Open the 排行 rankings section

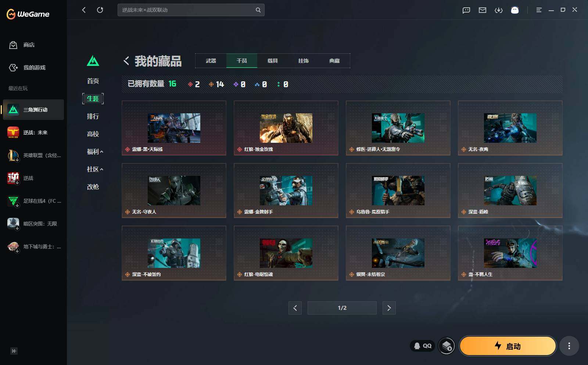pyautogui.click(x=93, y=116)
